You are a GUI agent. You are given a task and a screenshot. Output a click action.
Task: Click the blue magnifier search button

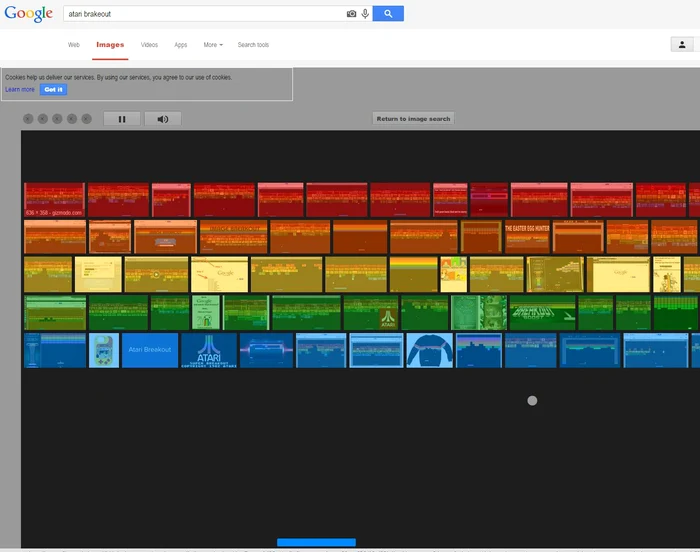point(388,13)
